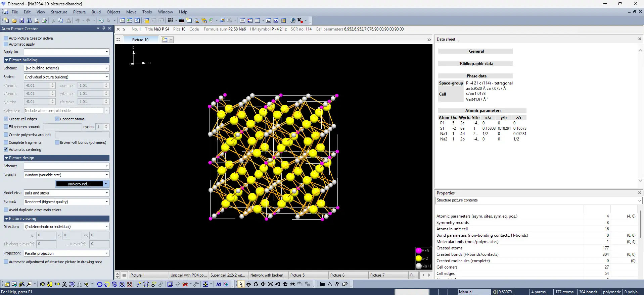Open the Structure menu

pos(59,12)
